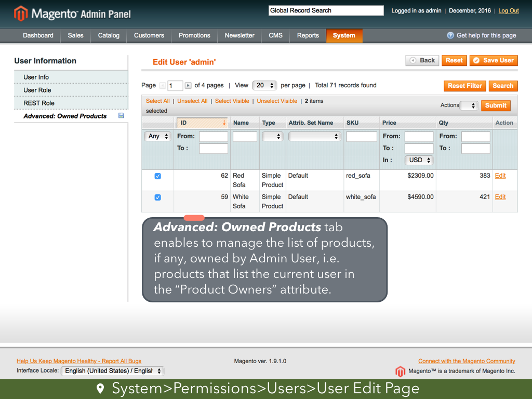Viewport: 532px width, 399px height.
Task: Click the Global Record Search field
Action: click(326, 10)
